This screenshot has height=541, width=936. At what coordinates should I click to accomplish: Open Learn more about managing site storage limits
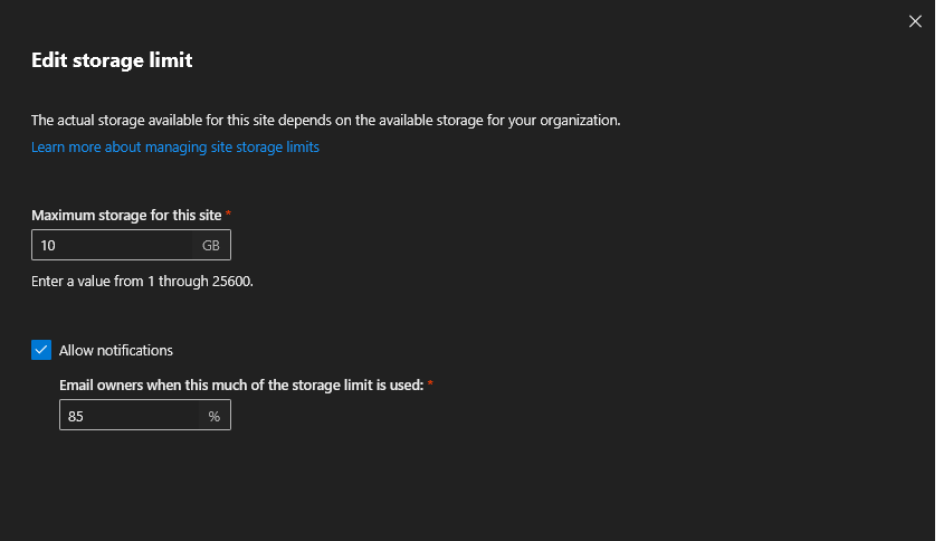[175, 147]
